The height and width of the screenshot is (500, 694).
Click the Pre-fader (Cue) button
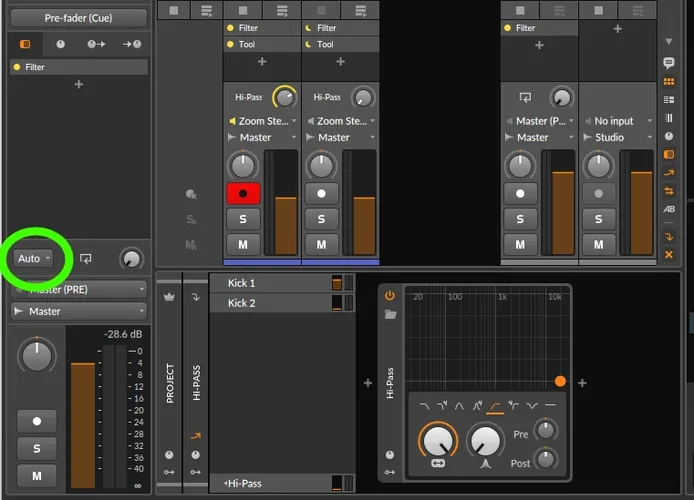pos(76,17)
